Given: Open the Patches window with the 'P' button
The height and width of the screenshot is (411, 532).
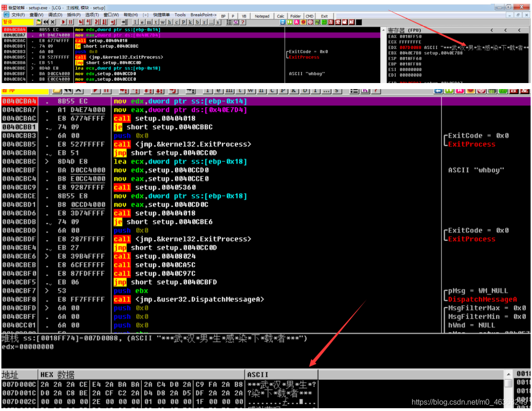Looking at the screenshot, I should 183,22.
